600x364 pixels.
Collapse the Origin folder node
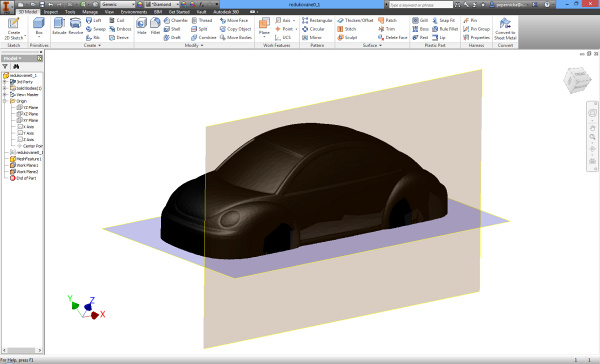(x=5, y=101)
